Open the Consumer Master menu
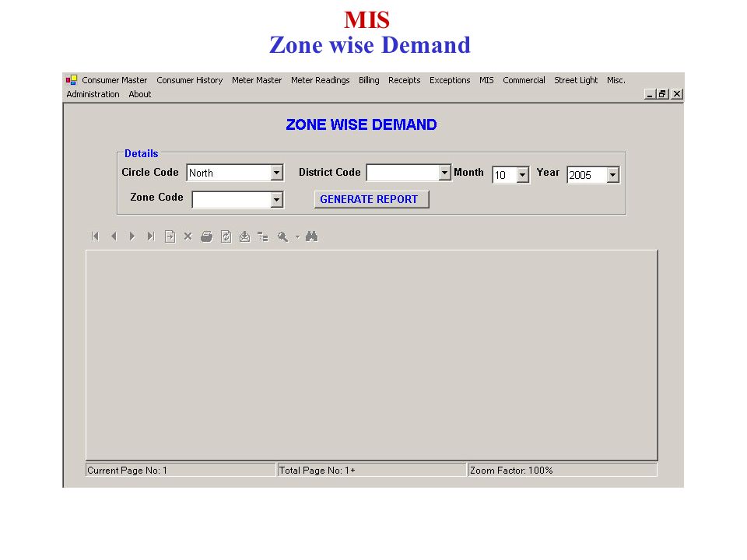This screenshot has width=747, height=560. pos(114,80)
